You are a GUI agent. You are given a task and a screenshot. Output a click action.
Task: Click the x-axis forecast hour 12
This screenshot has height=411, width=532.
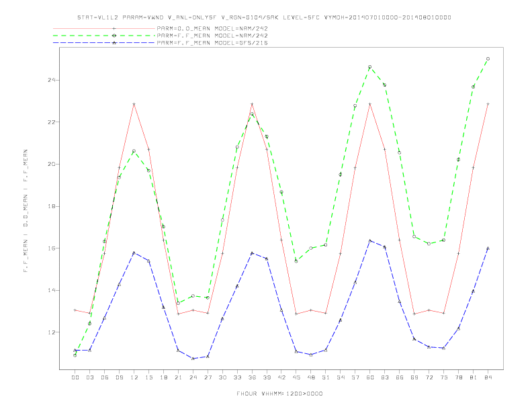[x=134, y=377]
